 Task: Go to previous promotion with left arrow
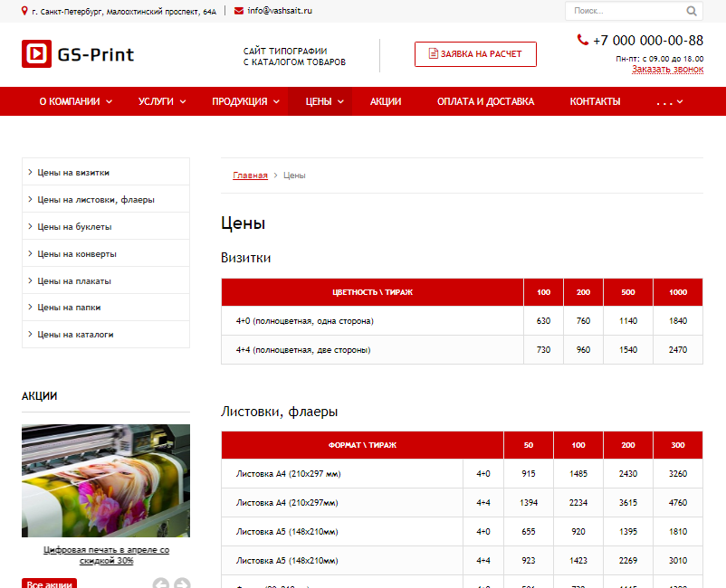pos(160,584)
